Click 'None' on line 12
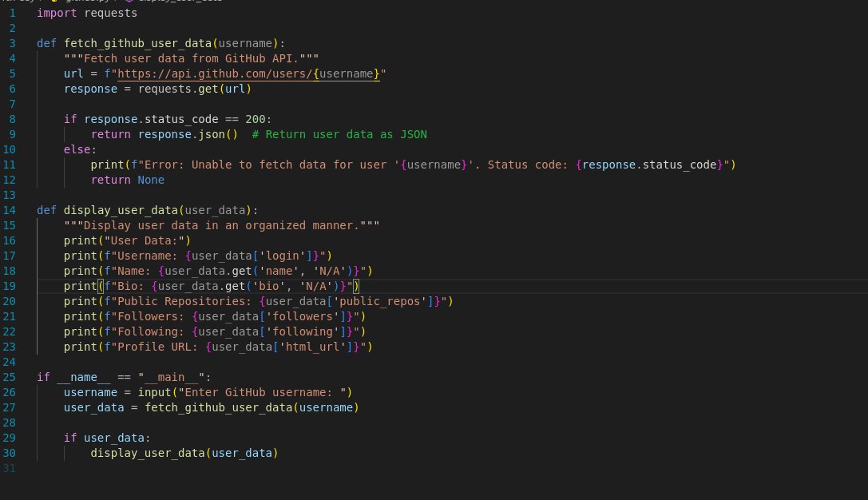The image size is (868, 500). click(151, 180)
